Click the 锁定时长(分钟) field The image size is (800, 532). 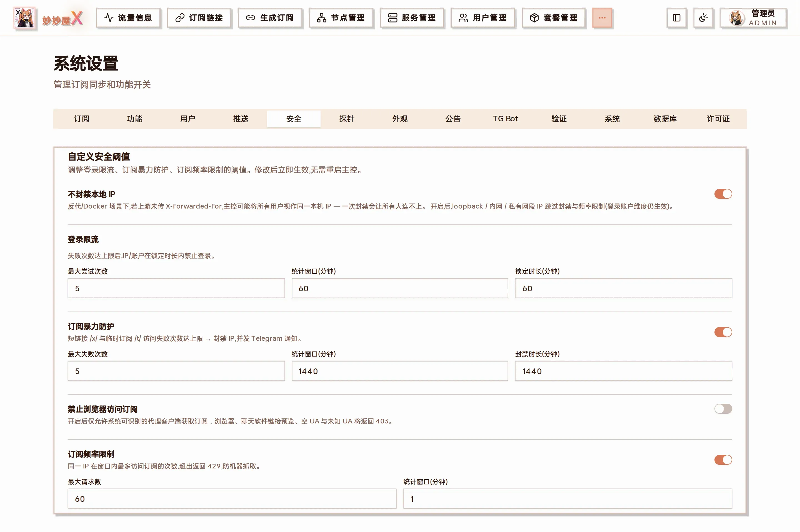pos(624,288)
